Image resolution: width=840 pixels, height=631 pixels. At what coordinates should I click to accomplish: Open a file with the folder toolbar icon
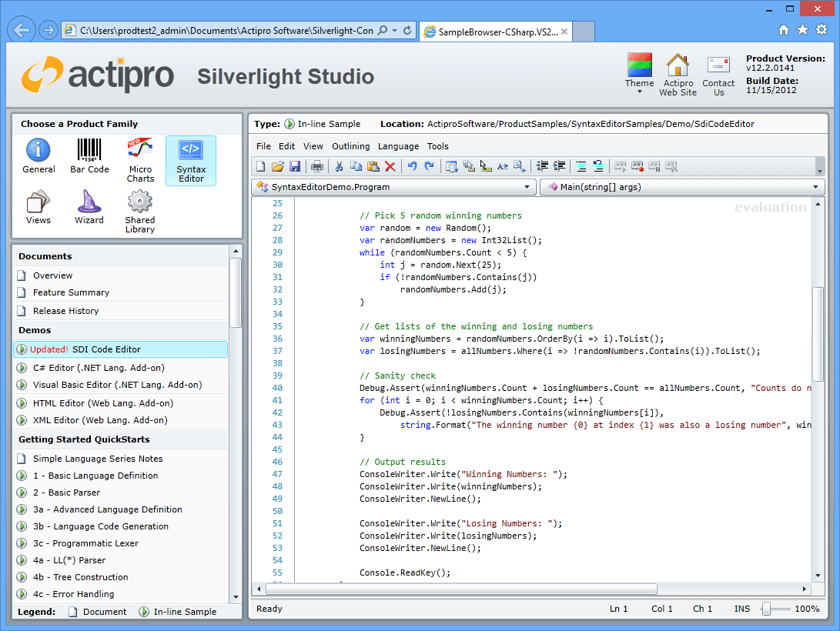(277, 166)
